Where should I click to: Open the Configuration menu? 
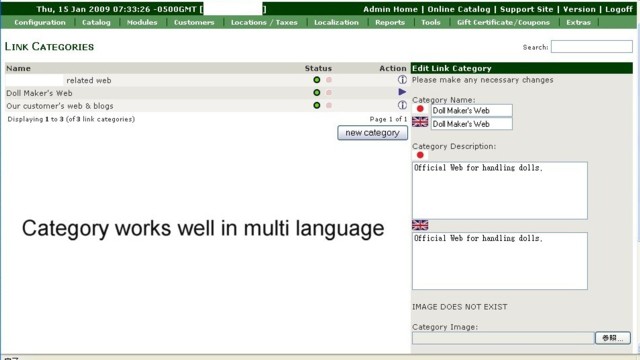coord(40,22)
